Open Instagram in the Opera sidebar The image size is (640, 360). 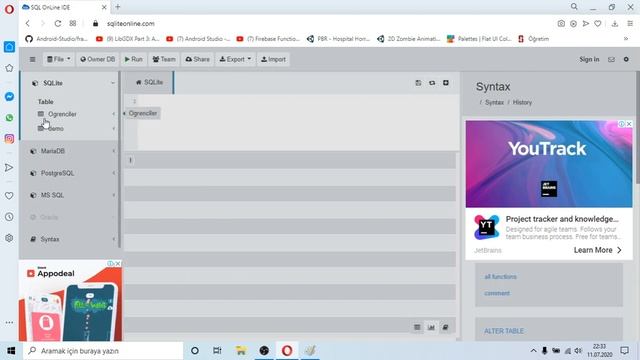click(9, 139)
